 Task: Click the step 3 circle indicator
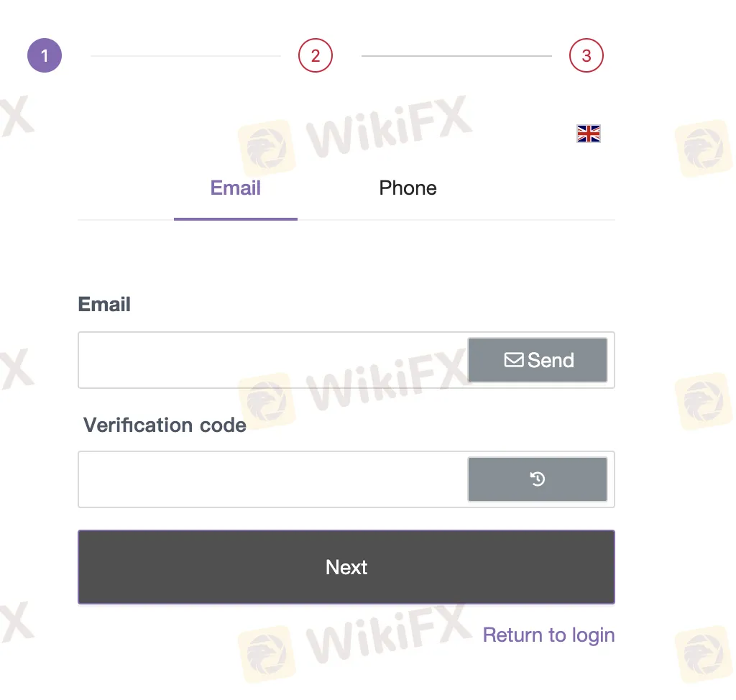coord(586,55)
